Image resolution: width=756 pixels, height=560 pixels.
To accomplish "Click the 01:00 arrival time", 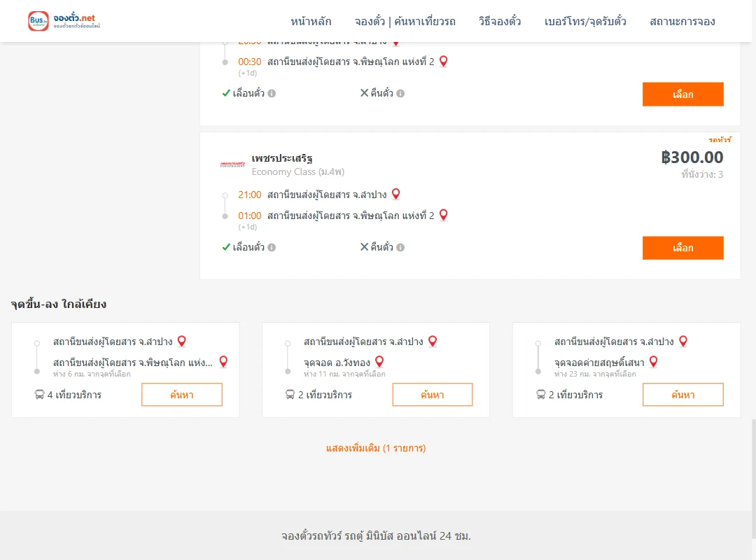I will [250, 216].
